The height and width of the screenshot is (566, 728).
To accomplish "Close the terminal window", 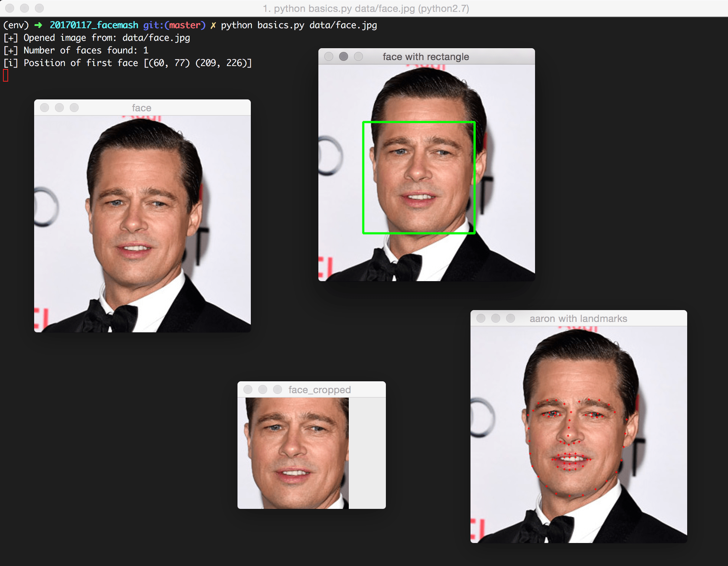I will coord(10,8).
